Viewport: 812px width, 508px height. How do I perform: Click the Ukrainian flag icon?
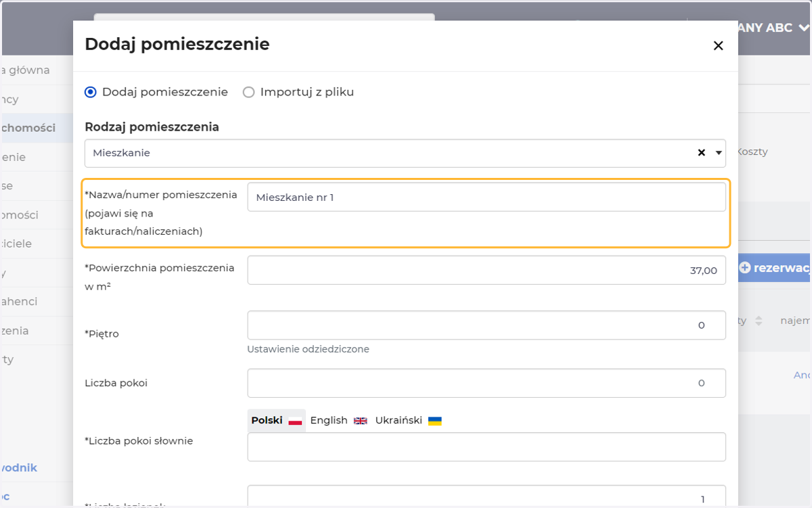pyautogui.click(x=435, y=421)
